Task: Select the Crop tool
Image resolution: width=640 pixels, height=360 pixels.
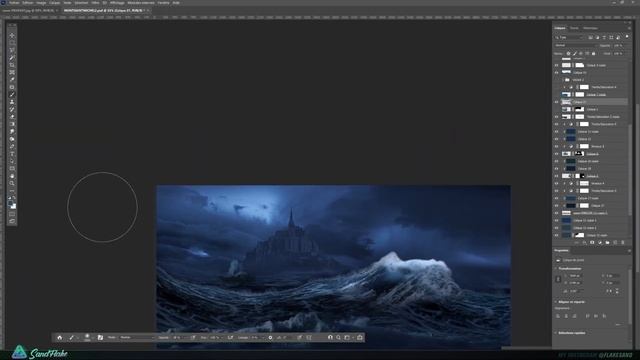Action: [12, 65]
